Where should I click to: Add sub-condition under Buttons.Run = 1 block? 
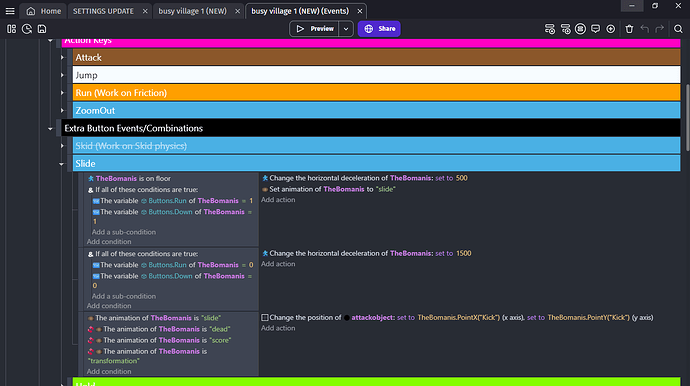pos(124,232)
